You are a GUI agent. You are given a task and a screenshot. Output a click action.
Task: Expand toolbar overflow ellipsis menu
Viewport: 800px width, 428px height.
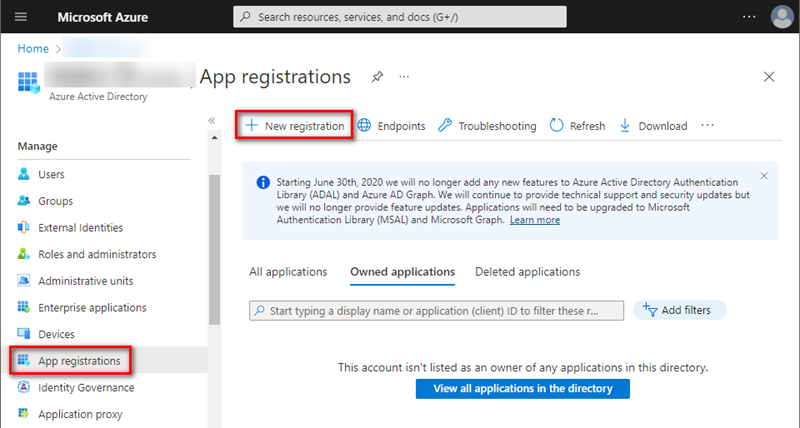click(707, 126)
